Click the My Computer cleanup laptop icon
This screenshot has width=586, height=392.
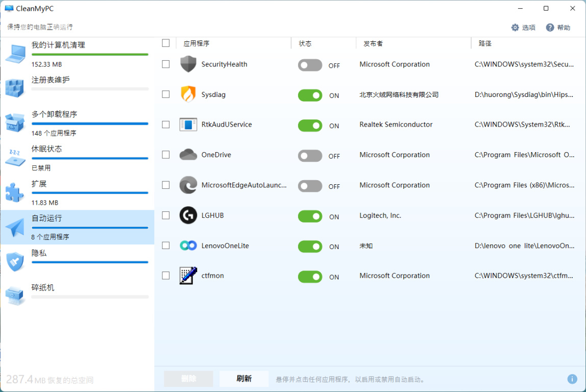pyautogui.click(x=15, y=54)
